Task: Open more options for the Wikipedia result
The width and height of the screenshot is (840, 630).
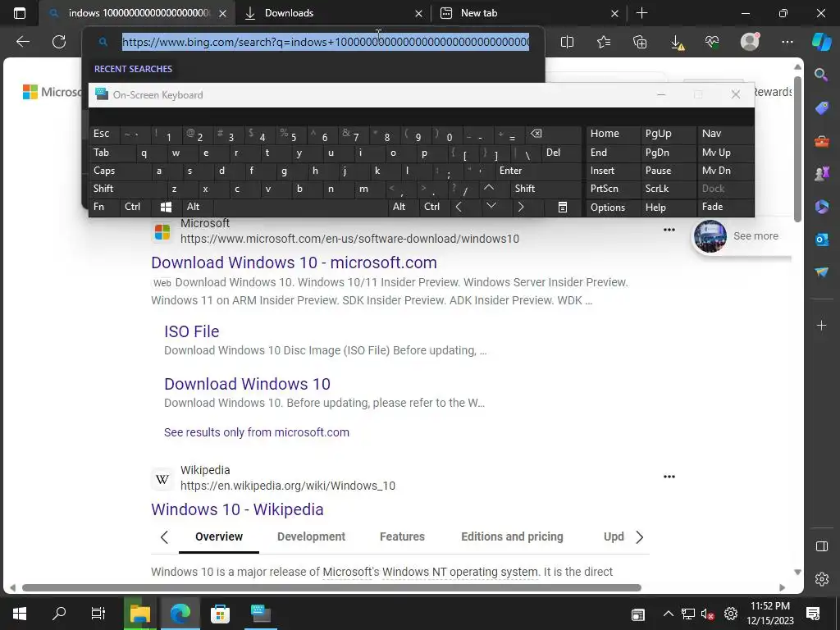Action: click(669, 477)
